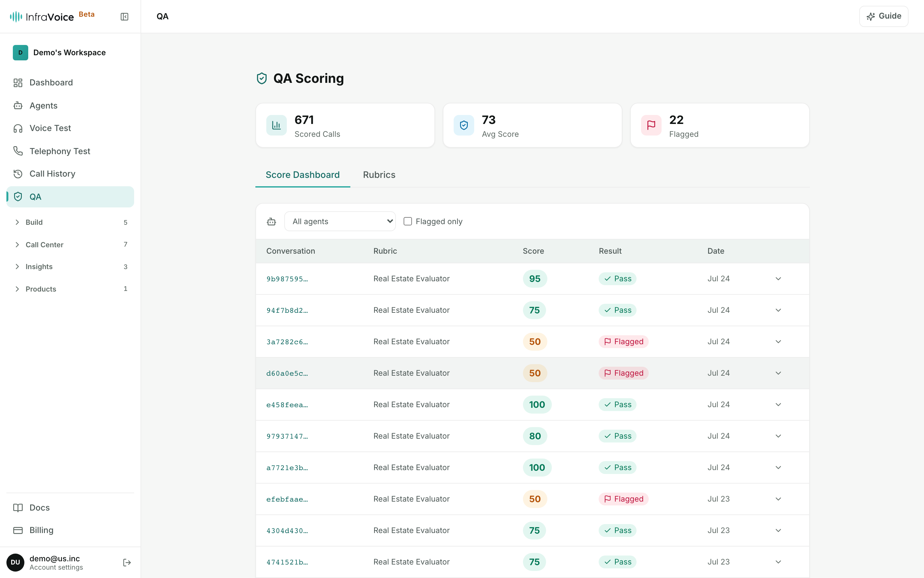
Task: Click the Score column header
Action: tap(533, 251)
